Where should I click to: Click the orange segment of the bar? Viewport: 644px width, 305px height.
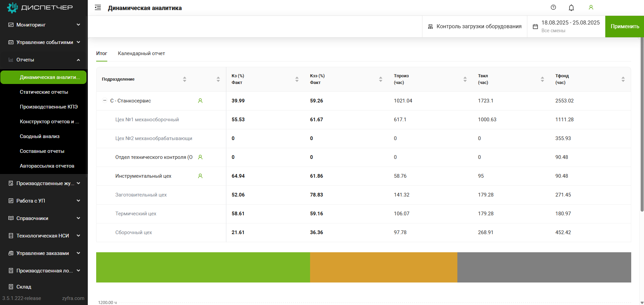tap(383, 267)
